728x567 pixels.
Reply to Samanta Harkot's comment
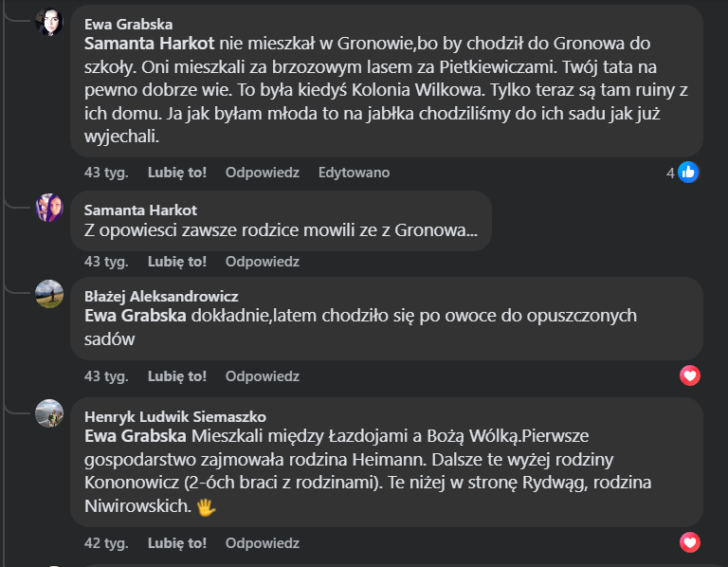262,261
